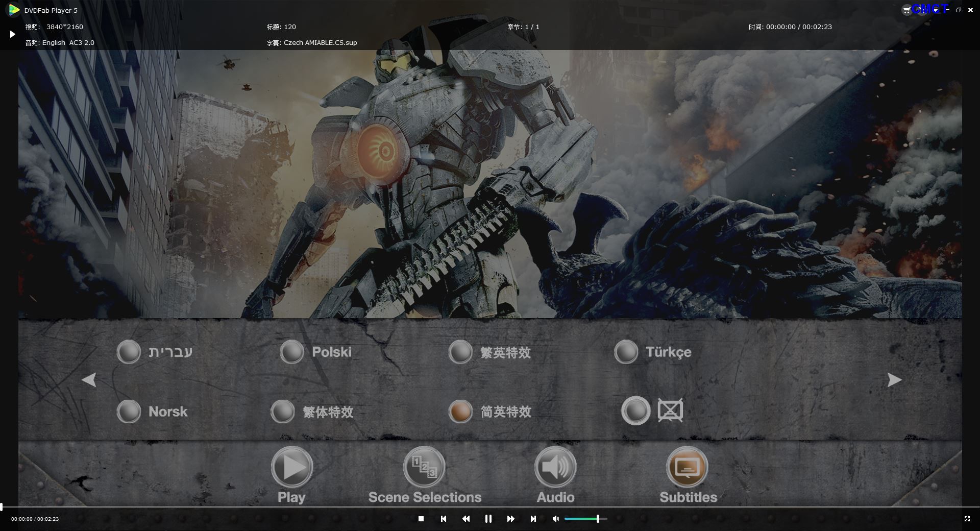
Task: Click the crossed-out subtitle off icon
Action: [670, 411]
